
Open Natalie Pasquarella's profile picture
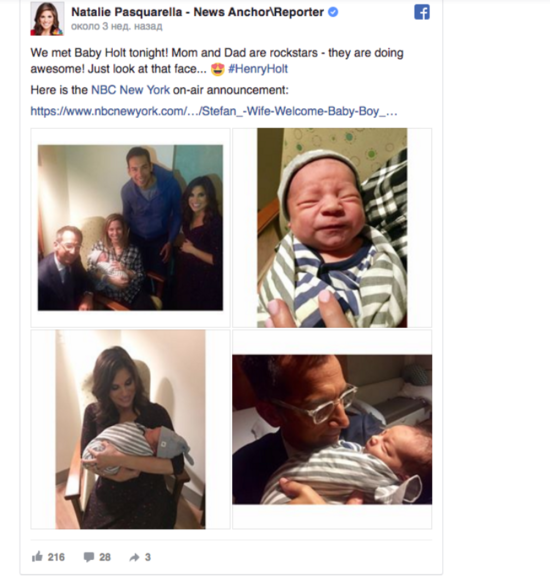tap(47, 18)
